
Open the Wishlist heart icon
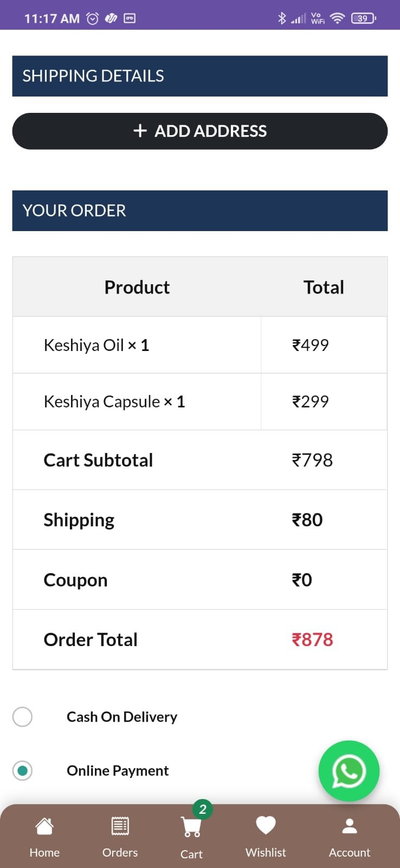coord(266,826)
